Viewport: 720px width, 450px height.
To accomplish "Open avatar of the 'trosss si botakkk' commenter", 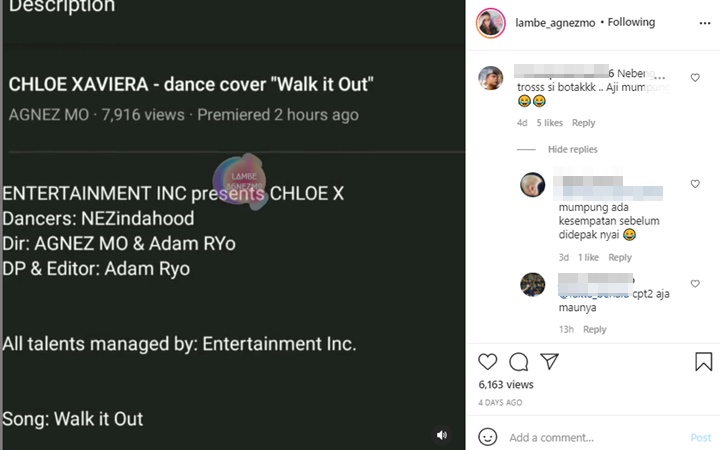I will [490, 78].
